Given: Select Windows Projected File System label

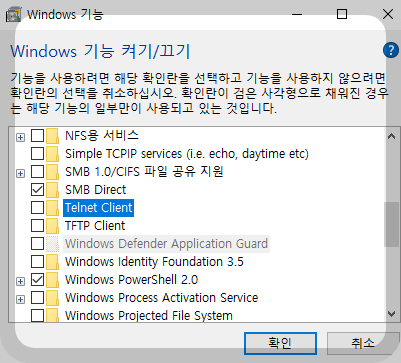Looking at the screenshot, I should click(149, 315).
